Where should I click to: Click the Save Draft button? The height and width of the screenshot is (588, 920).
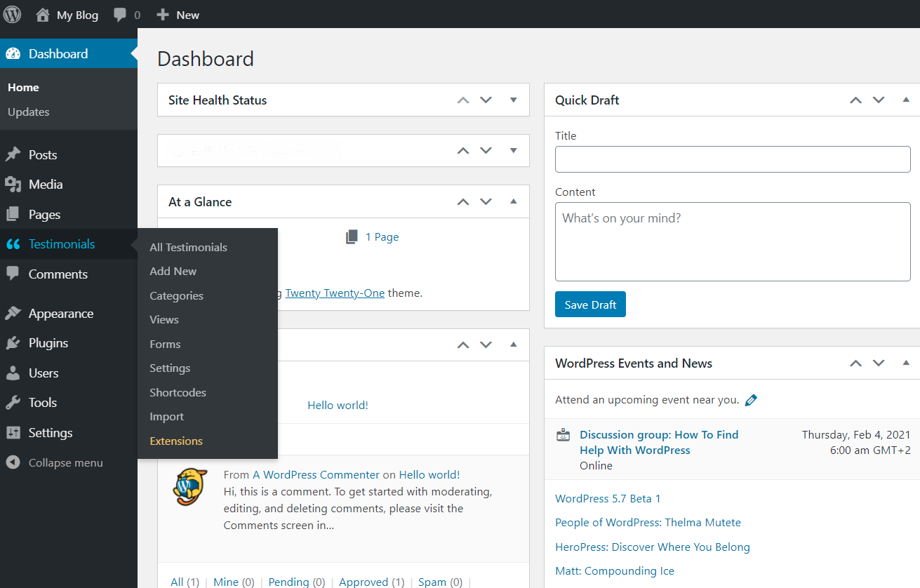pyautogui.click(x=590, y=305)
